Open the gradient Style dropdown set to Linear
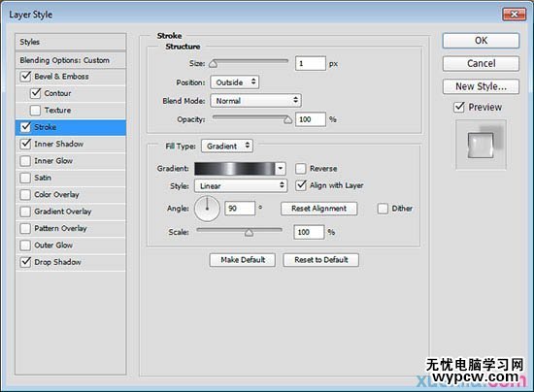Screen dimensions: 534x392 tap(241, 185)
